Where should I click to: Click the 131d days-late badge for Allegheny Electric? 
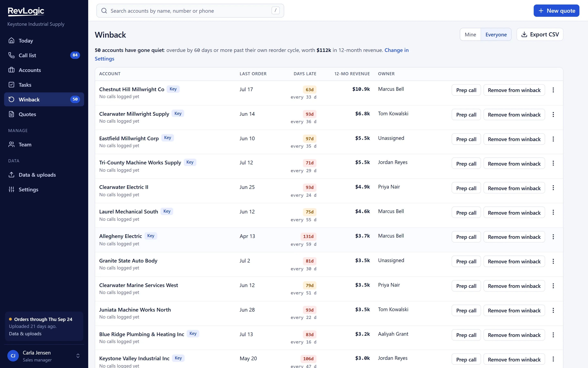(308, 236)
